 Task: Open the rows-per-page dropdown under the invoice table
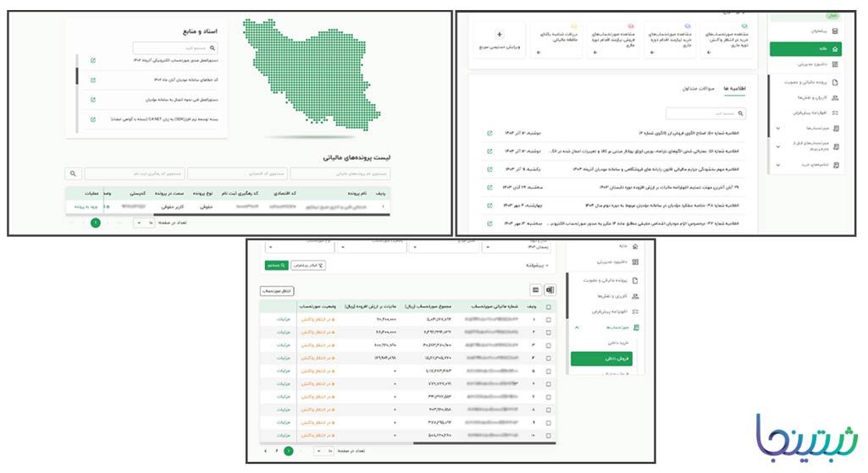coord(323,452)
